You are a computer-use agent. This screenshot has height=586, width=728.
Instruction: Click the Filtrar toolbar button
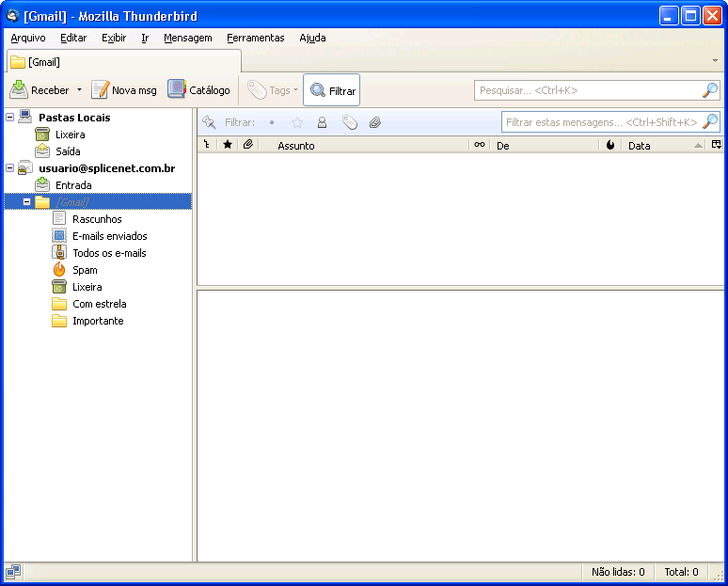coord(331,90)
